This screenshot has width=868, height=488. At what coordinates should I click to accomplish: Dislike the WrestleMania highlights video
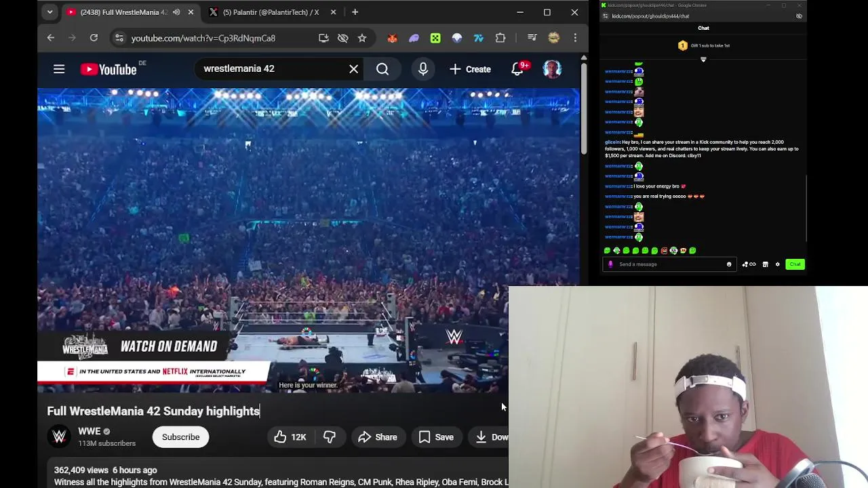pos(330,437)
